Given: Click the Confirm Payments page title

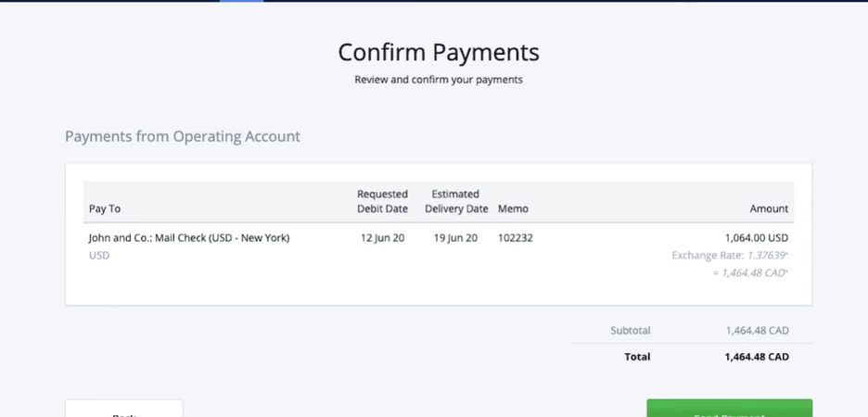Looking at the screenshot, I should [x=438, y=52].
